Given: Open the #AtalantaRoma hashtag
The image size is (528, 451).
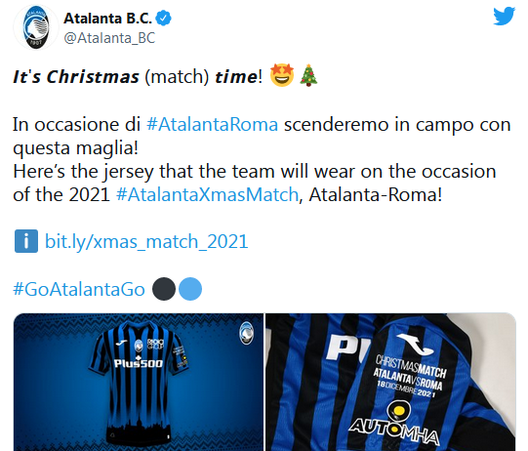Looking at the screenshot, I should 212,124.
